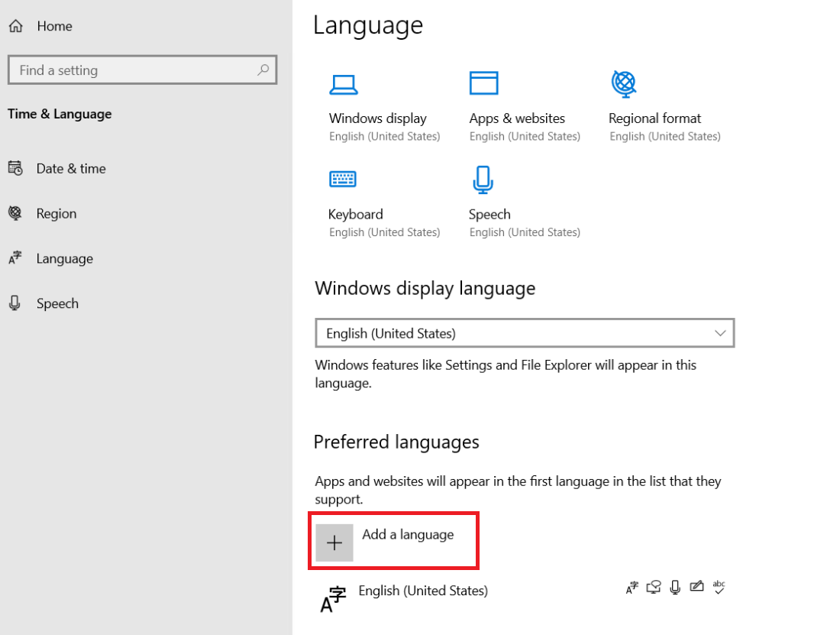The height and width of the screenshot is (635, 840).
Task: Click the dropdown chevron arrow
Action: pyautogui.click(x=720, y=333)
